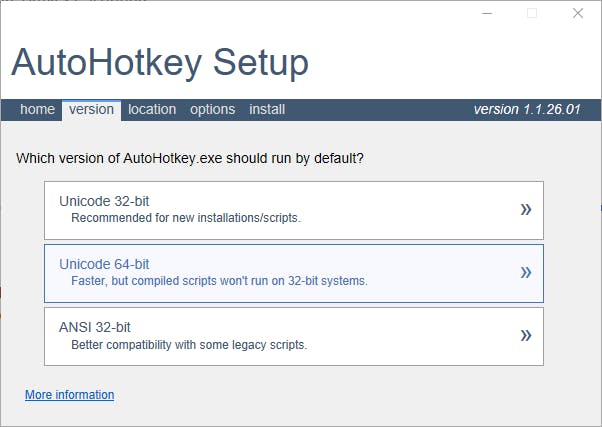Click the maximize window button
The width and height of the screenshot is (602, 427).
[x=532, y=14]
